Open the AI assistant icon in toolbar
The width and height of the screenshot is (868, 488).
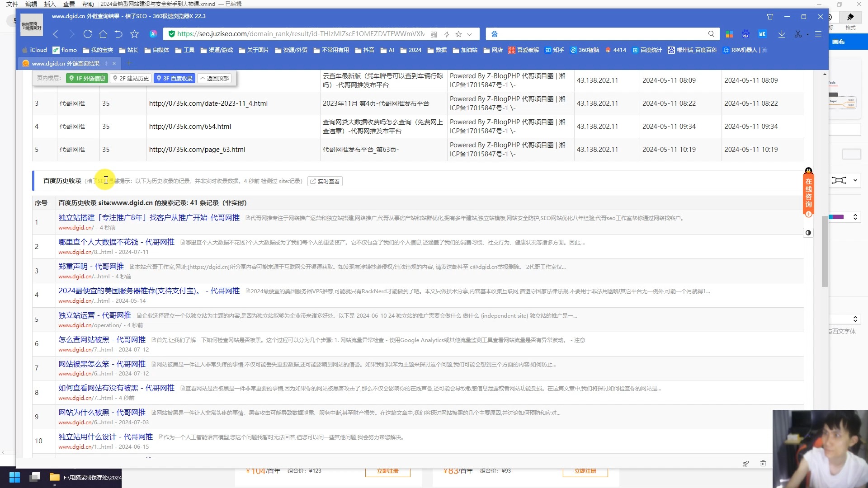(x=153, y=34)
